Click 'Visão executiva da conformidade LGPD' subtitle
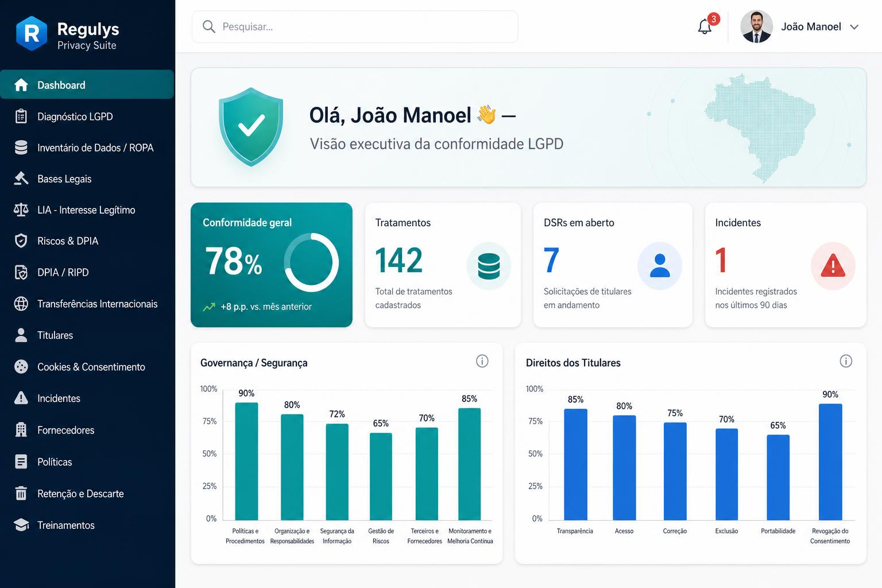The height and width of the screenshot is (588, 882). (x=436, y=144)
